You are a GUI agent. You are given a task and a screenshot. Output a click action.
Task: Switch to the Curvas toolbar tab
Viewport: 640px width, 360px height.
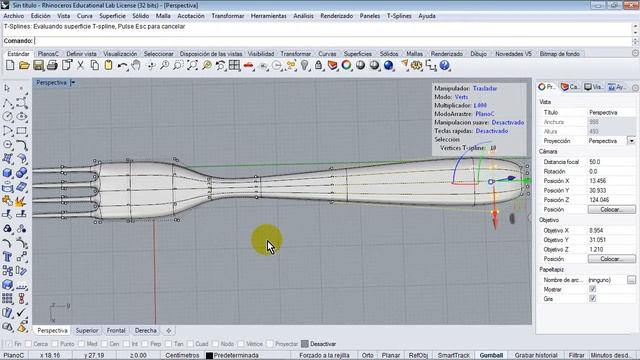(327, 54)
